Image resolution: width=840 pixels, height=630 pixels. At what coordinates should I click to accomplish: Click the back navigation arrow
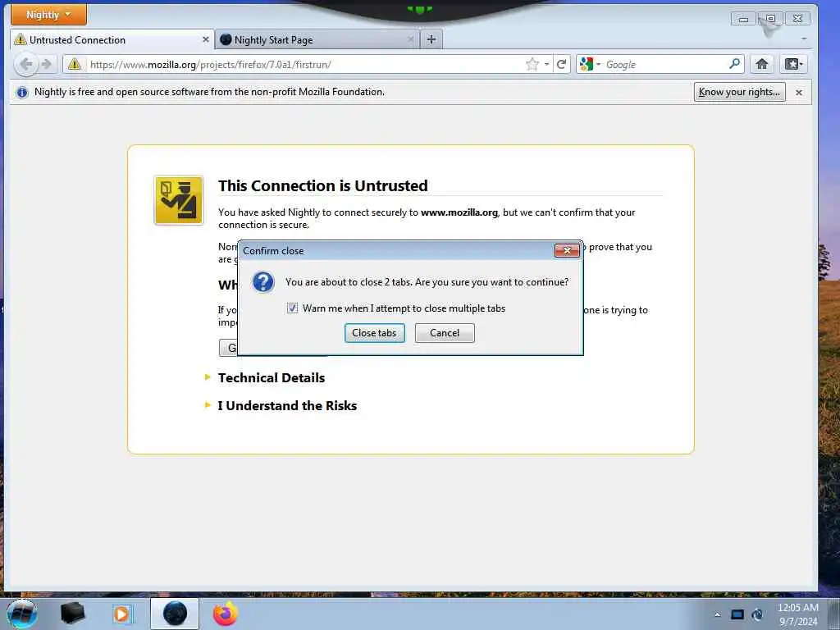[x=25, y=64]
